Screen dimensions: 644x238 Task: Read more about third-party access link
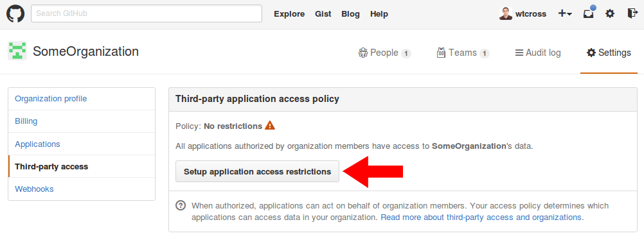[482, 217]
